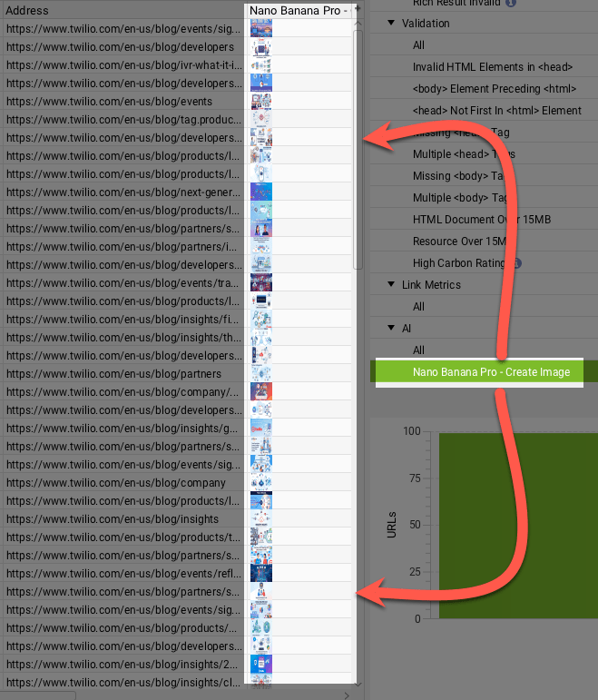Select All under the Validation section

[x=418, y=45]
